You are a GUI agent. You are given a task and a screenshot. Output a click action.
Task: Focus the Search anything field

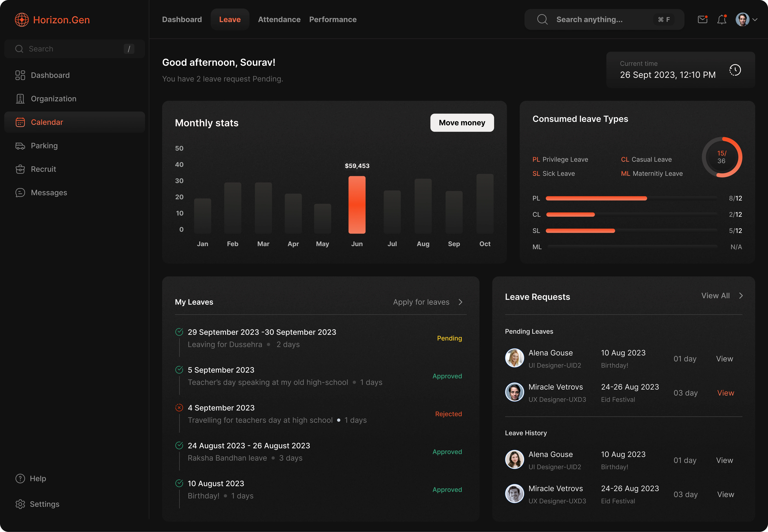(x=604, y=19)
